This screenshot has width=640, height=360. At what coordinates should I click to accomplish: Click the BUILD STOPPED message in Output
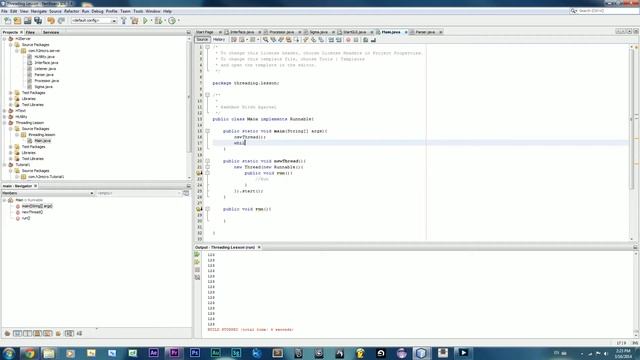click(x=250, y=329)
